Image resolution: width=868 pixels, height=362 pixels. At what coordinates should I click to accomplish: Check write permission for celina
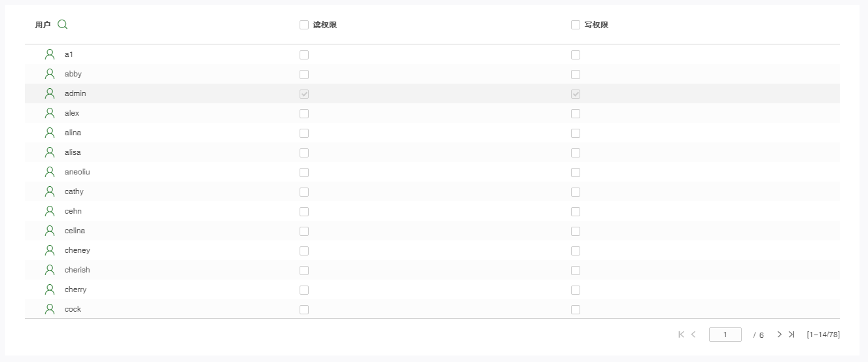coord(576,231)
